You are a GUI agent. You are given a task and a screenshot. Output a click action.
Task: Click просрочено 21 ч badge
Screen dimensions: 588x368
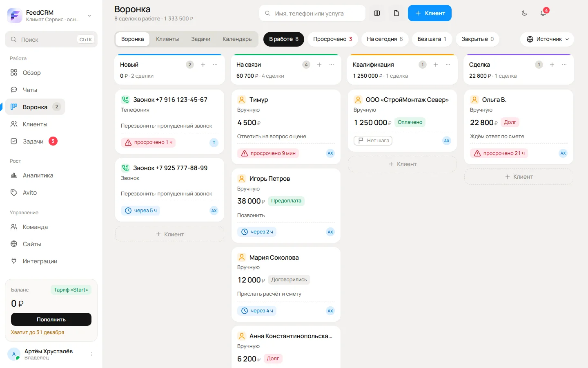tap(499, 153)
